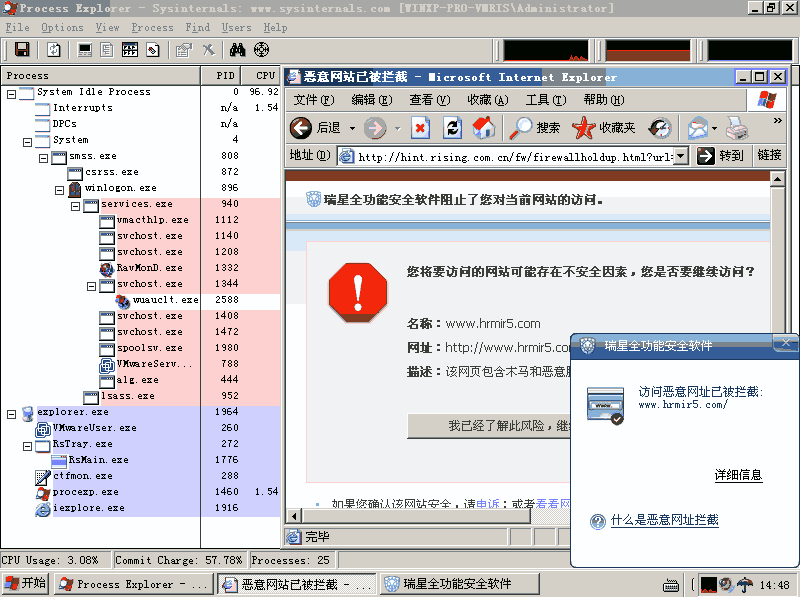Collapse the smss.exe tree node

click(x=44, y=158)
